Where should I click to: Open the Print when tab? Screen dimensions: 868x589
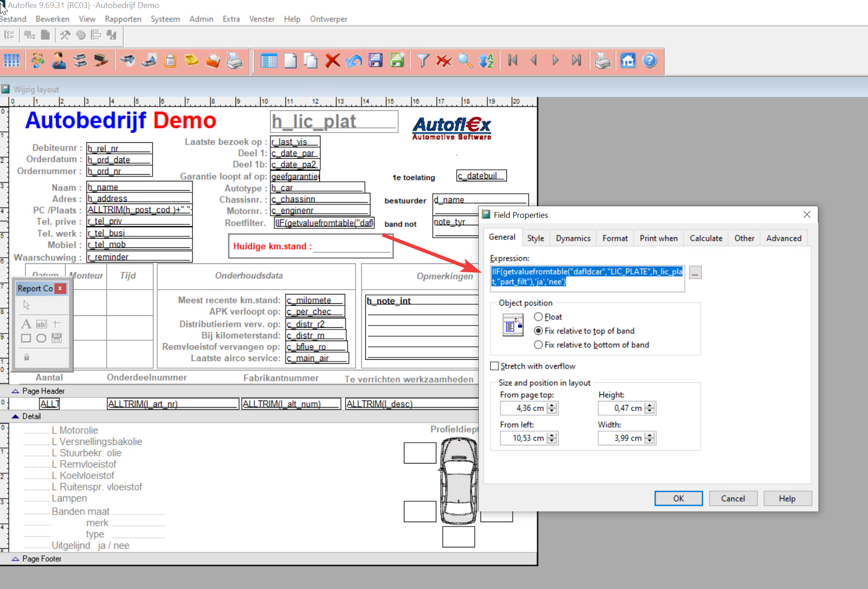pyautogui.click(x=659, y=238)
